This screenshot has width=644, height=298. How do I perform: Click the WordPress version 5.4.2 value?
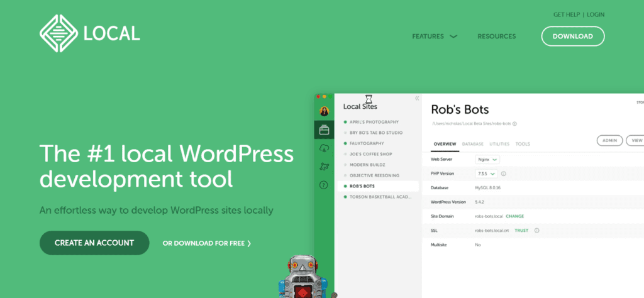tap(479, 202)
